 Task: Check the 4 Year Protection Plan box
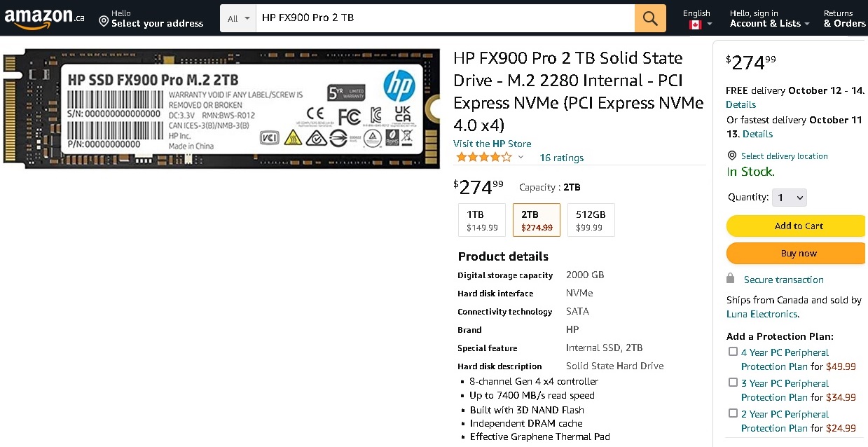pos(733,352)
